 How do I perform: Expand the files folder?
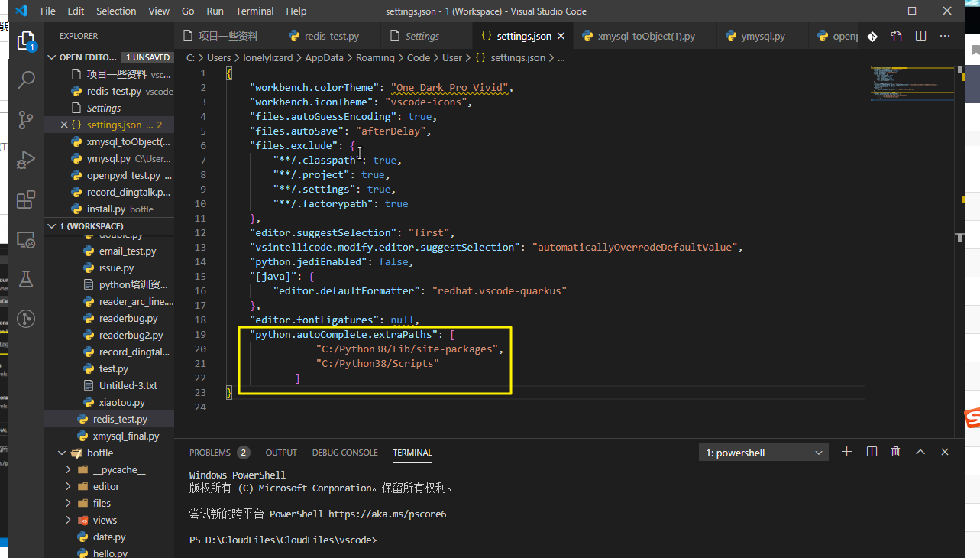(68, 503)
